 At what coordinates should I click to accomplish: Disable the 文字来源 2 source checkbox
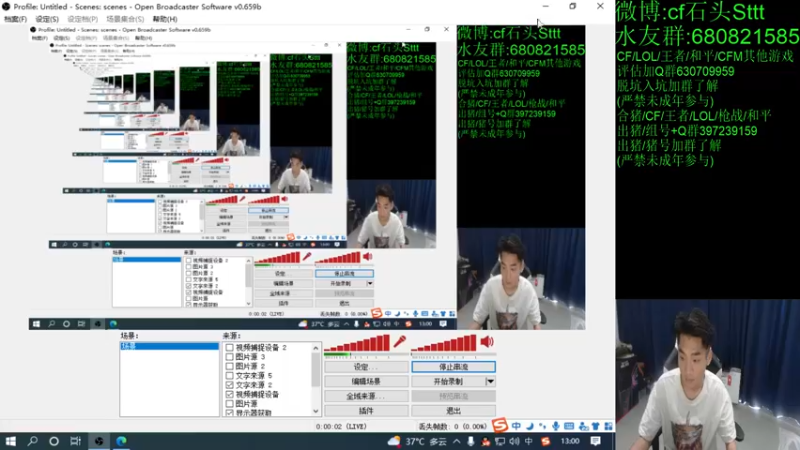229,385
